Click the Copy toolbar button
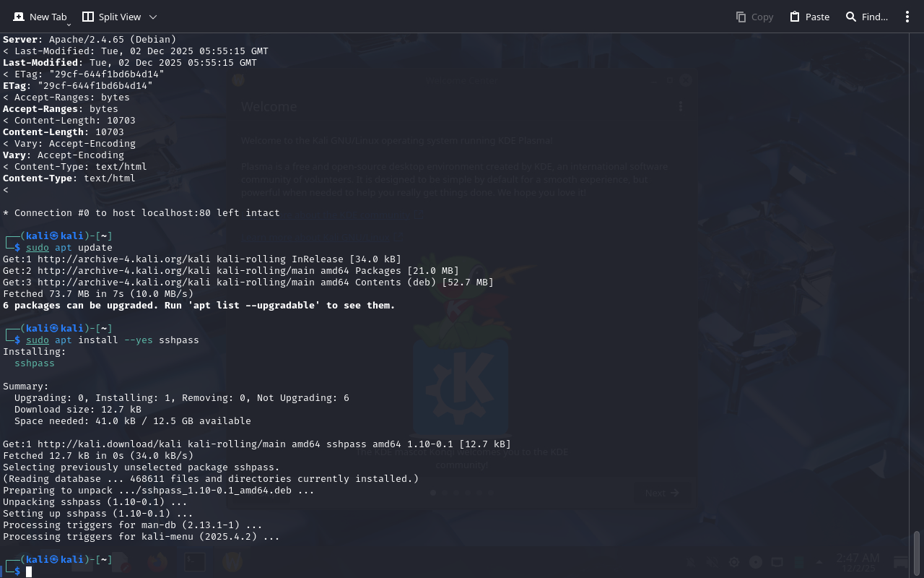The height and width of the screenshot is (578, 924). click(x=754, y=17)
